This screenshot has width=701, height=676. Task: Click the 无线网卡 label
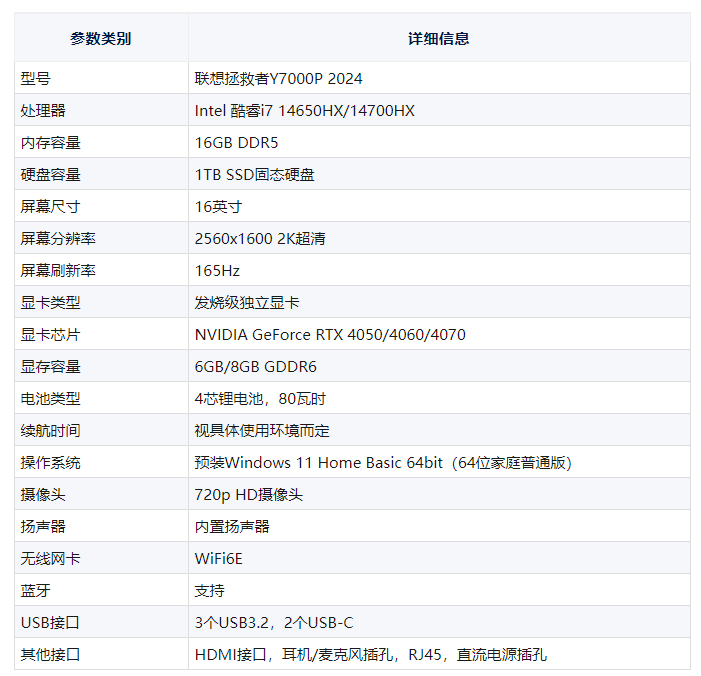click(51, 558)
